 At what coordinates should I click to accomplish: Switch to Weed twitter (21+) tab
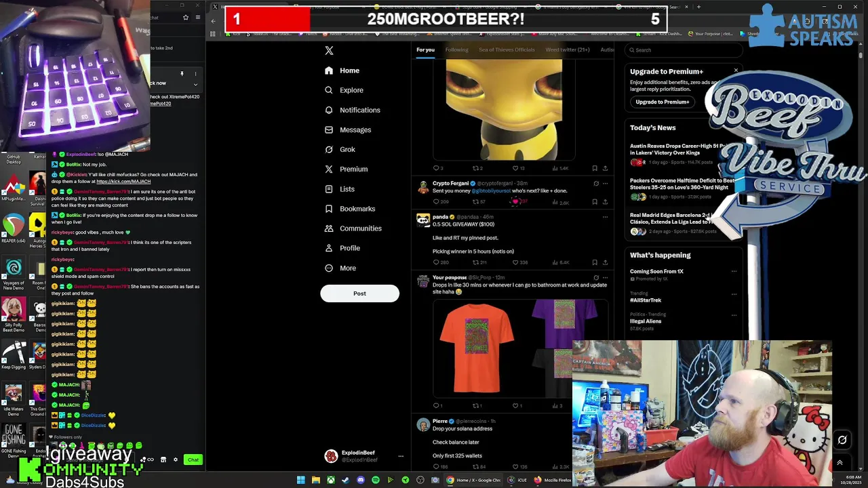(x=568, y=49)
